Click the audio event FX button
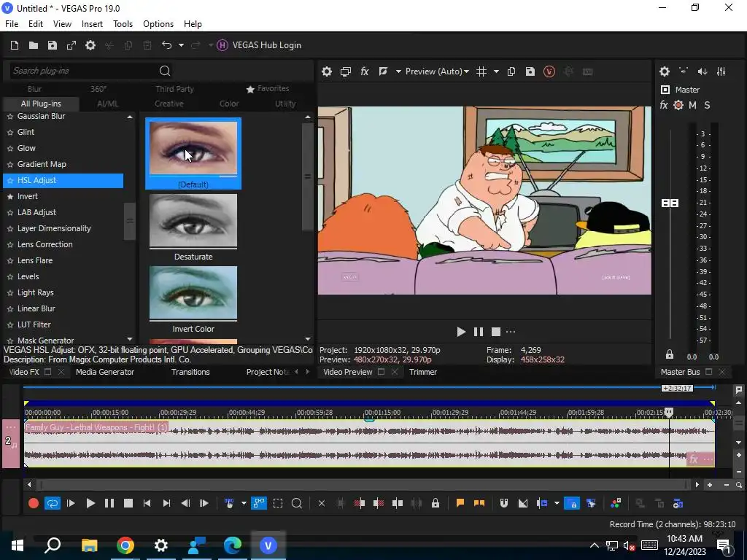 694,459
